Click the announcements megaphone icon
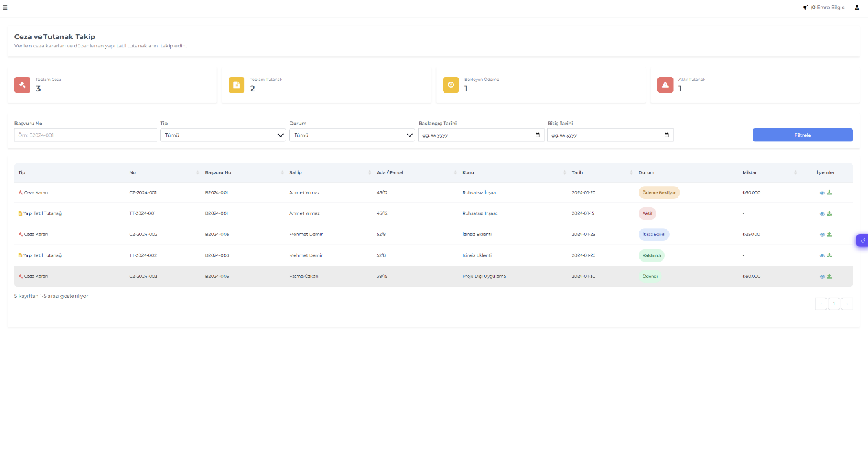 click(806, 8)
